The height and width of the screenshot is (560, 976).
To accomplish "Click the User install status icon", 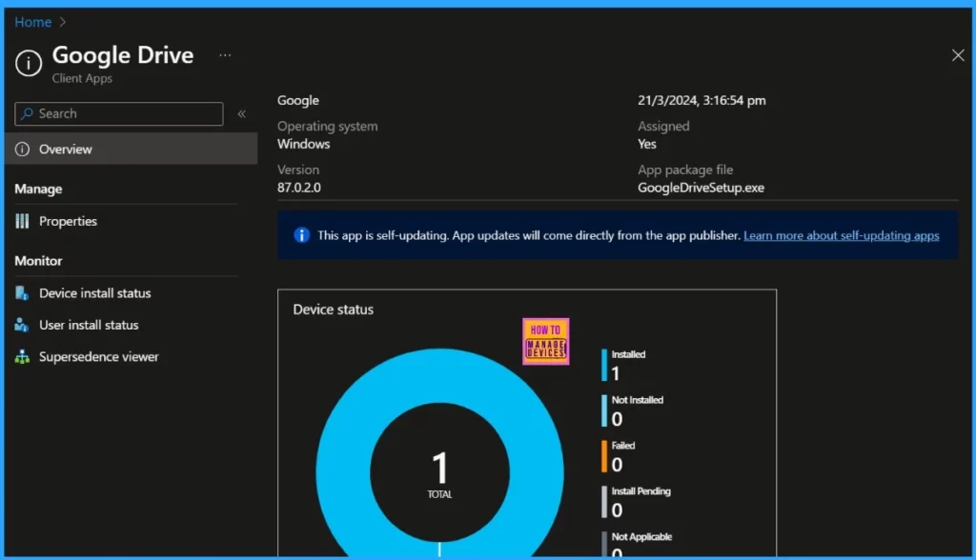I will coord(22,325).
